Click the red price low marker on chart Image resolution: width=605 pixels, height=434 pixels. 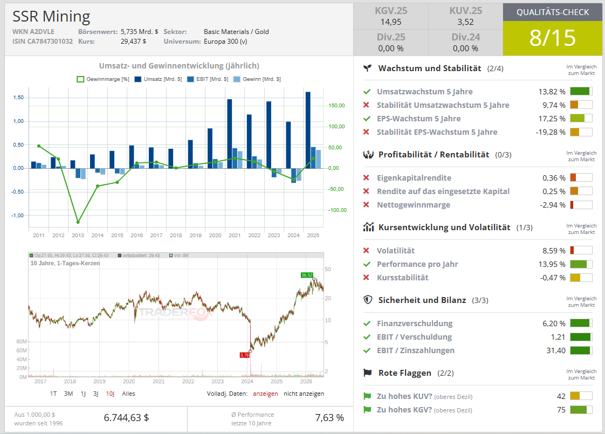(x=245, y=355)
